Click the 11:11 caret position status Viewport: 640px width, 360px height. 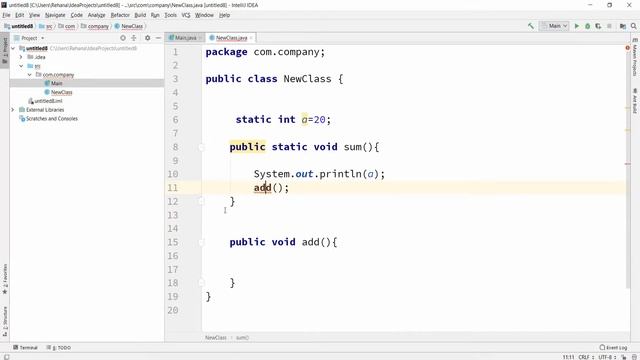(568, 357)
